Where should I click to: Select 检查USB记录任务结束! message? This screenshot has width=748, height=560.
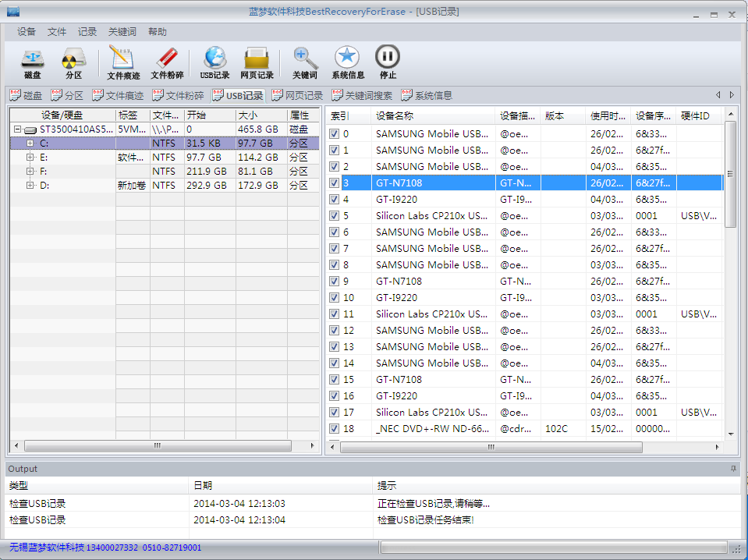point(426,520)
